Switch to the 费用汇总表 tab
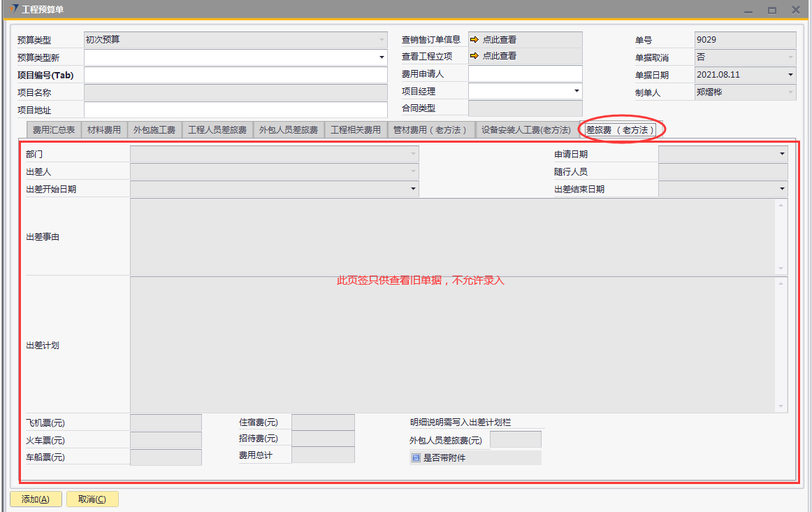 pyautogui.click(x=54, y=130)
